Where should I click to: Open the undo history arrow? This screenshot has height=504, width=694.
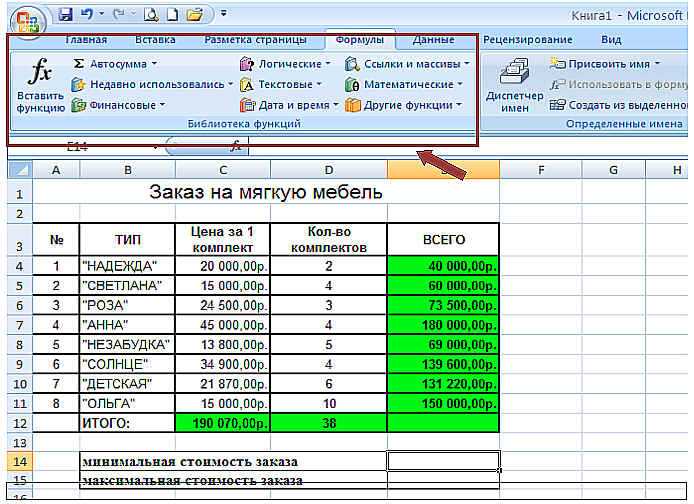(x=101, y=14)
